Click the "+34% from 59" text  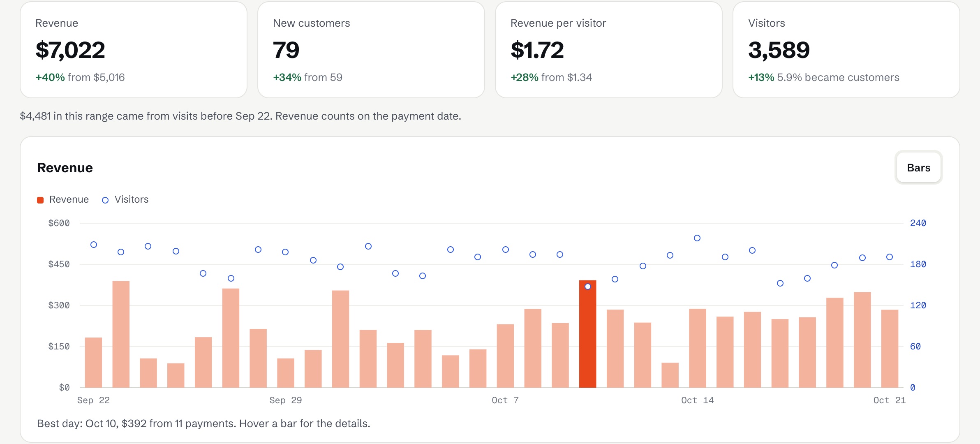coord(307,77)
